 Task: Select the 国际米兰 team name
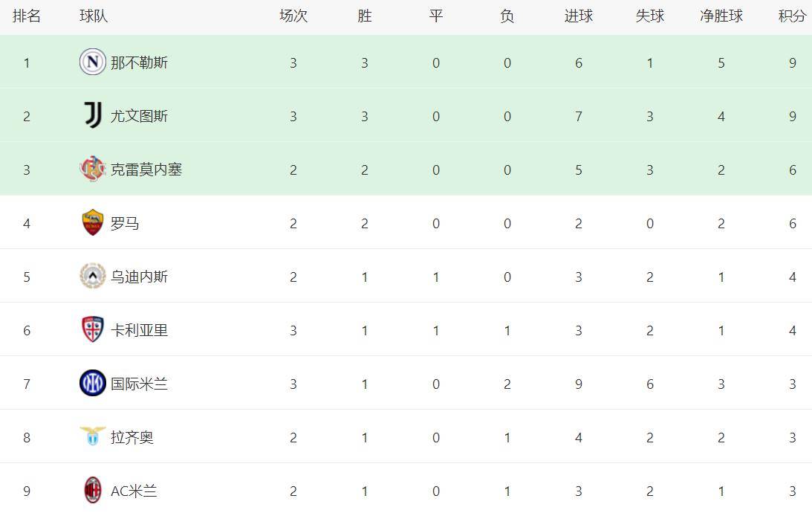(x=139, y=384)
